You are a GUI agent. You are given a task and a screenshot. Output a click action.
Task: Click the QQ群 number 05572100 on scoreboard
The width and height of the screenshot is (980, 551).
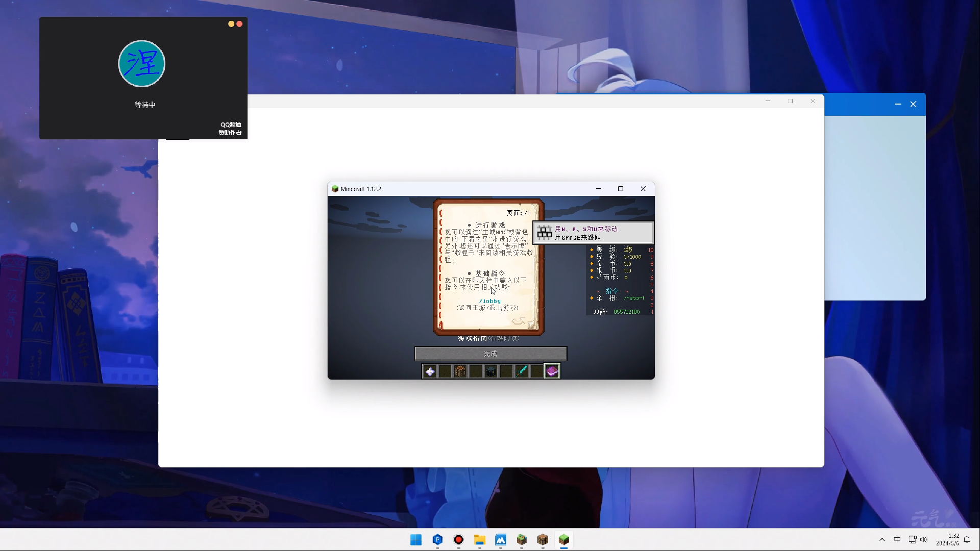coord(627,312)
